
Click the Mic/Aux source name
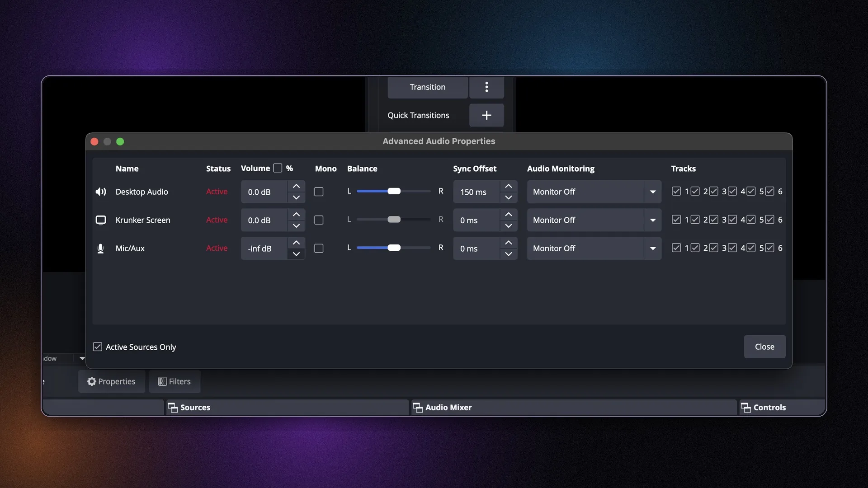[130, 249]
